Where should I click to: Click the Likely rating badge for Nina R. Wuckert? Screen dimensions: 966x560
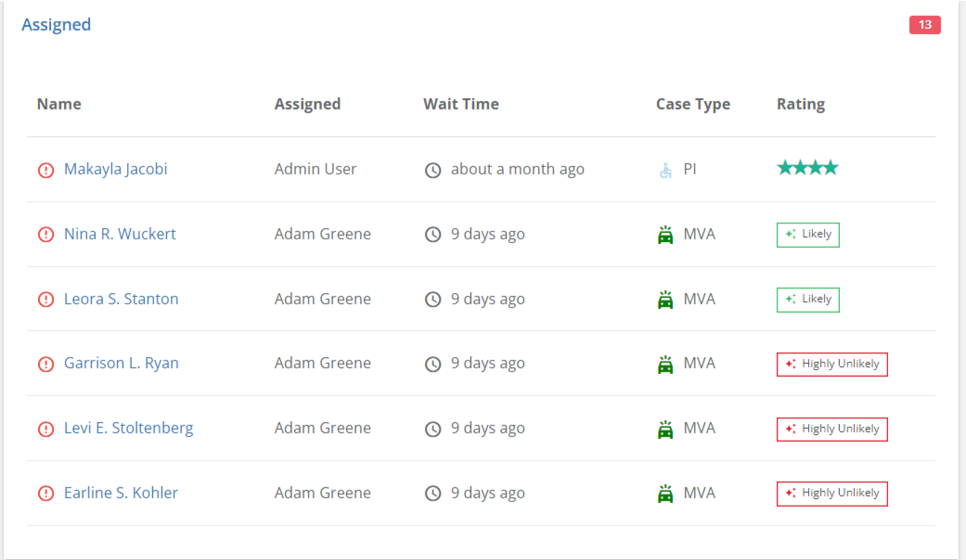coord(809,234)
